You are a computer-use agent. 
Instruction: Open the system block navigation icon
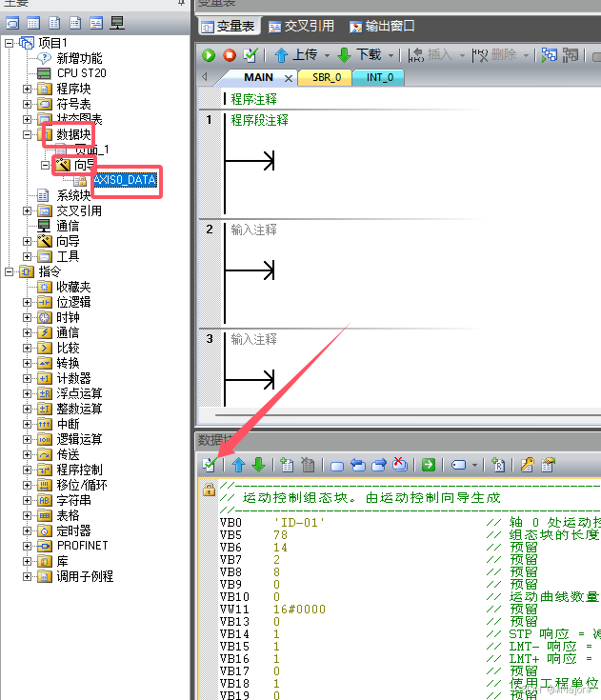[x=75, y=23]
